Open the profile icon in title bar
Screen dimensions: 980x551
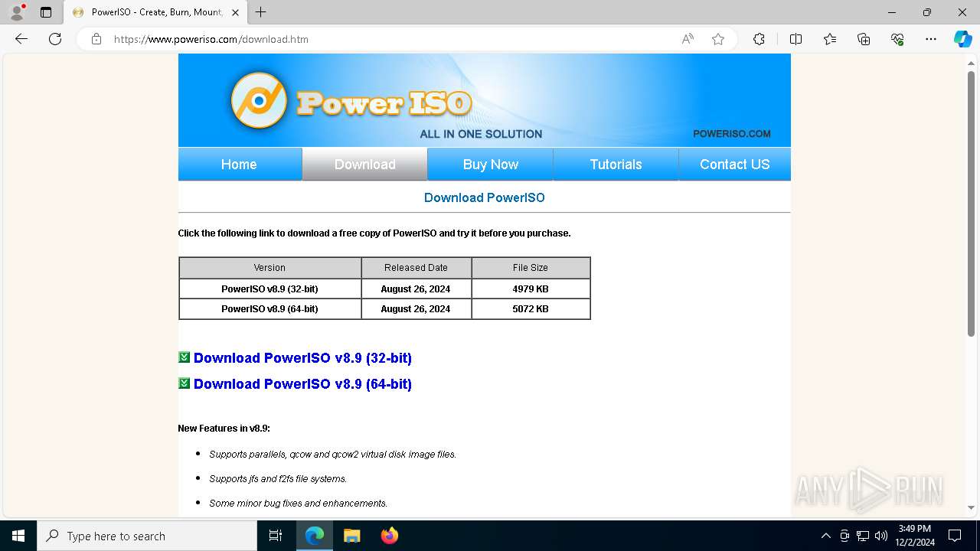tap(17, 12)
